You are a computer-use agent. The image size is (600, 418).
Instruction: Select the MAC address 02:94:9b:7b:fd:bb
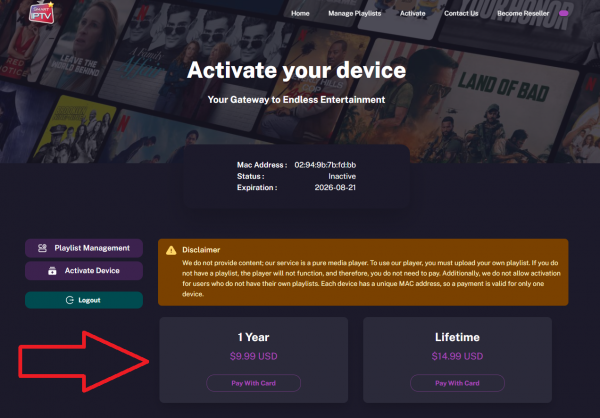point(325,165)
